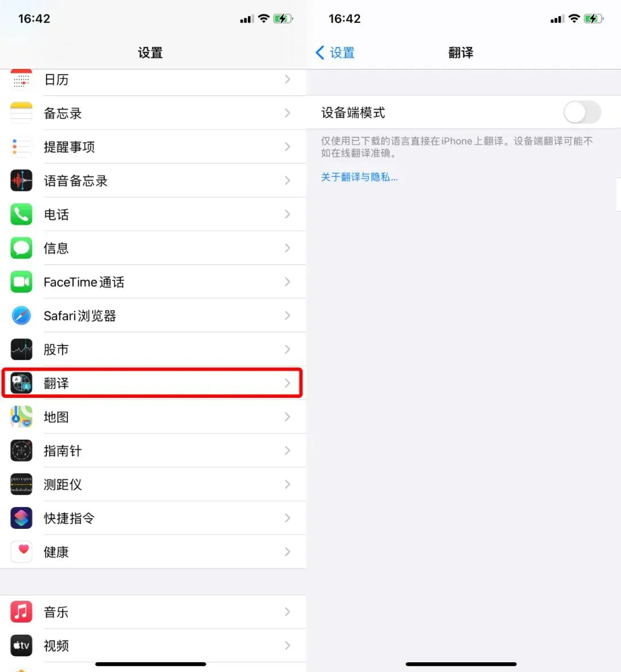
Task: Tap the Calendar (日历) app icon
Action: tap(21, 80)
